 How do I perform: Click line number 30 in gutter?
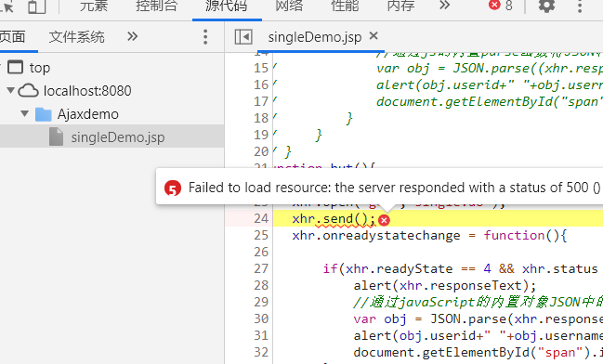tap(261, 319)
